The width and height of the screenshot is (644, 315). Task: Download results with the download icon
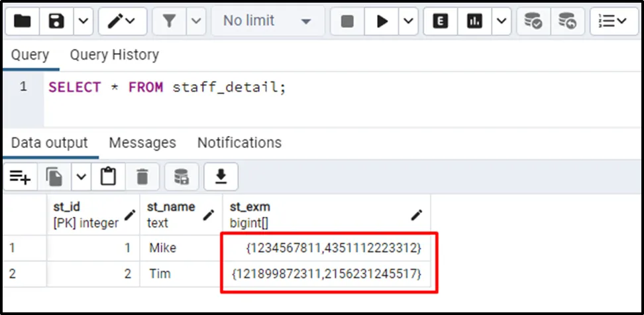(221, 176)
